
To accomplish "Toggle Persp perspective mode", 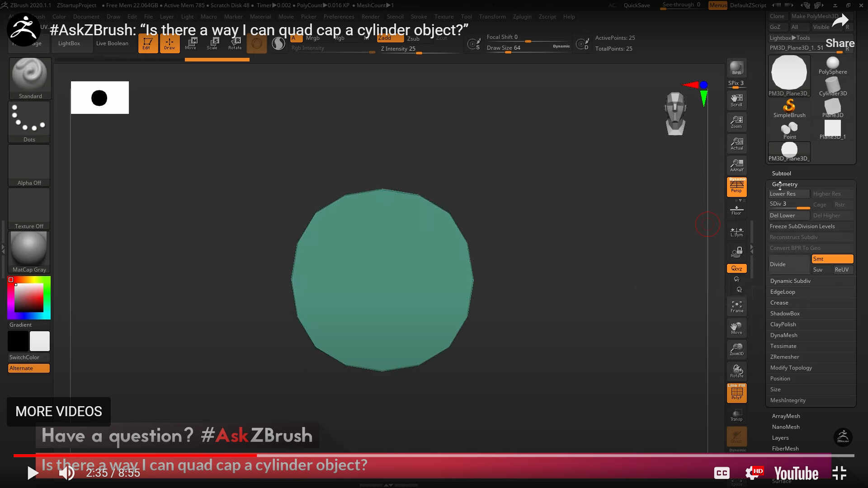I will [x=736, y=187].
